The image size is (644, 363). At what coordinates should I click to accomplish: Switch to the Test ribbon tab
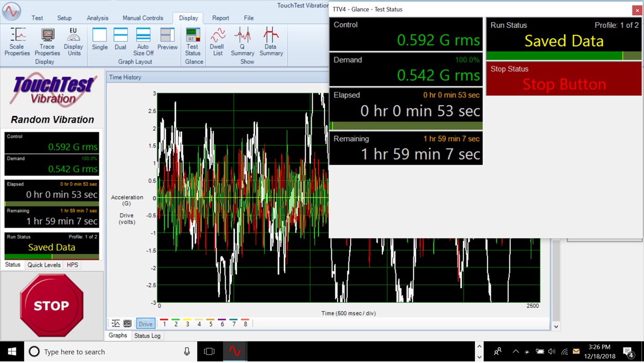[38, 18]
